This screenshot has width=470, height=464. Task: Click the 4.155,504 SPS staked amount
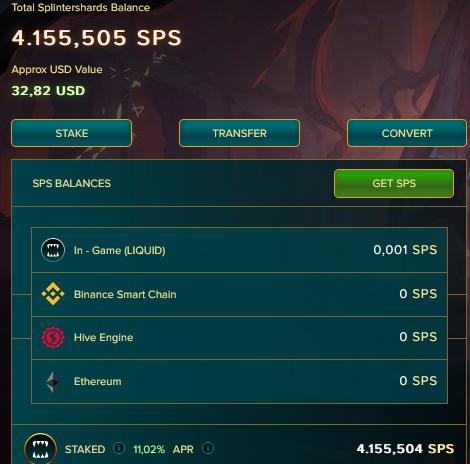405,449
